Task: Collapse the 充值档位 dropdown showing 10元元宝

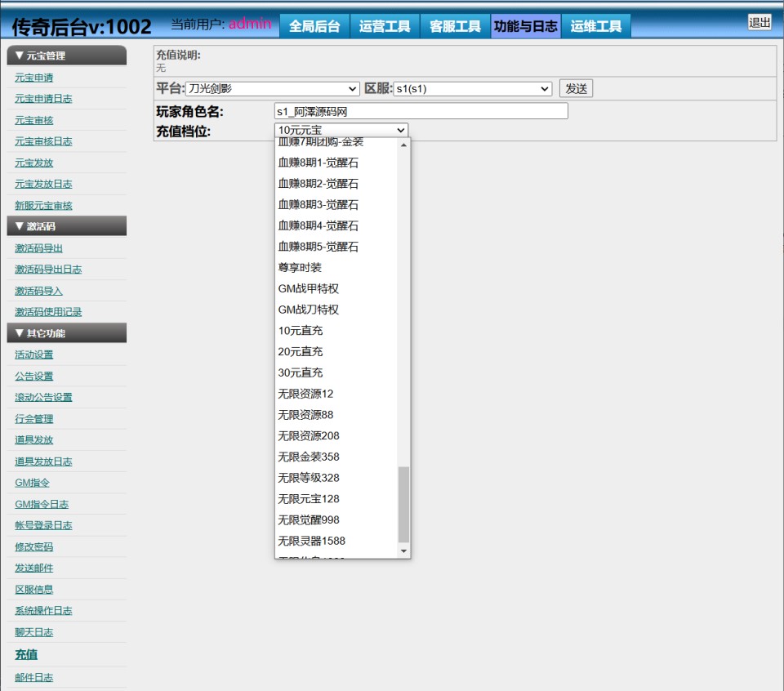Action: (x=341, y=130)
